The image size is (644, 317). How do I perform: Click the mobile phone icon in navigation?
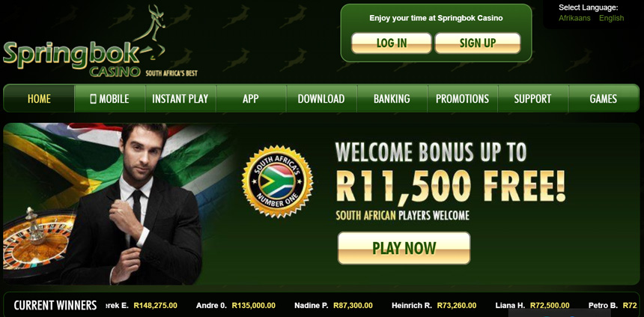[x=94, y=99]
